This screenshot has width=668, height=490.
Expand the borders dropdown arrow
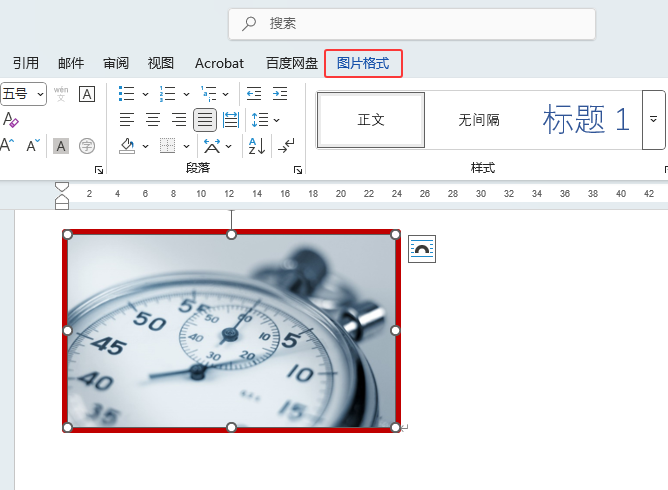click(186, 147)
